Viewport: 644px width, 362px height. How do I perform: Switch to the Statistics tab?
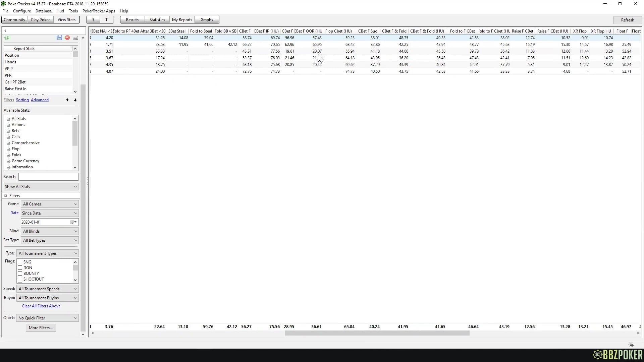coord(157,19)
